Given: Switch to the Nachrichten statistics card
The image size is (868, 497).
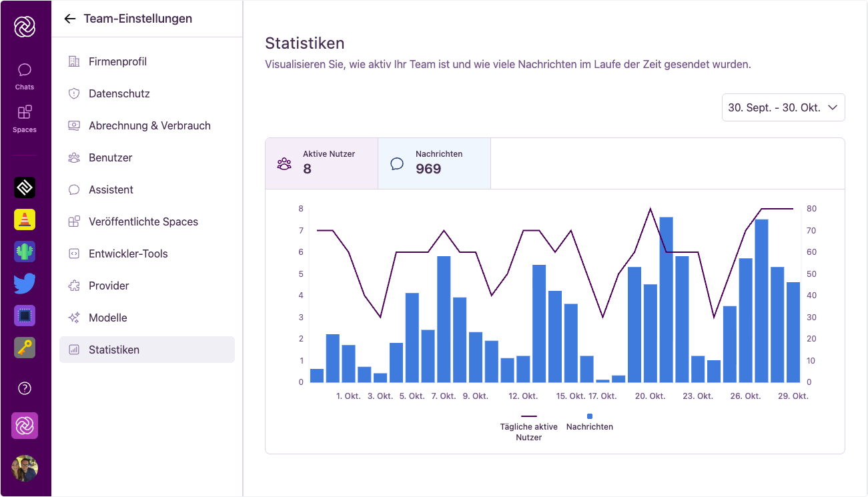Looking at the screenshot, I should pyautogui.click(x=434, y=163).
